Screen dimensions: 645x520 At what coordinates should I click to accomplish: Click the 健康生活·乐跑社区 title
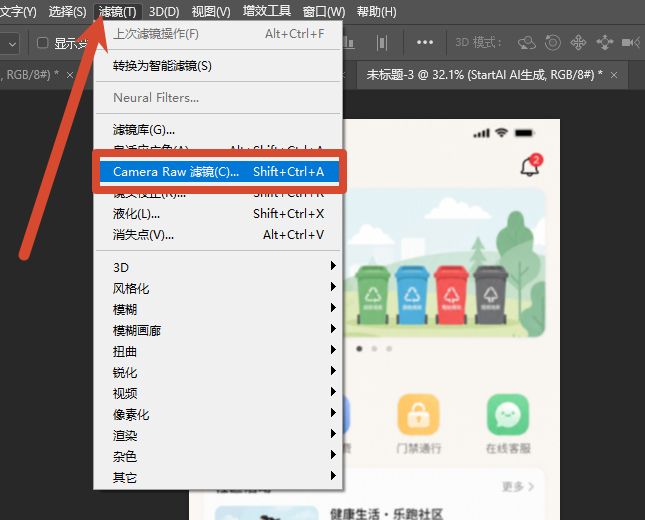(x=387, y=514)
